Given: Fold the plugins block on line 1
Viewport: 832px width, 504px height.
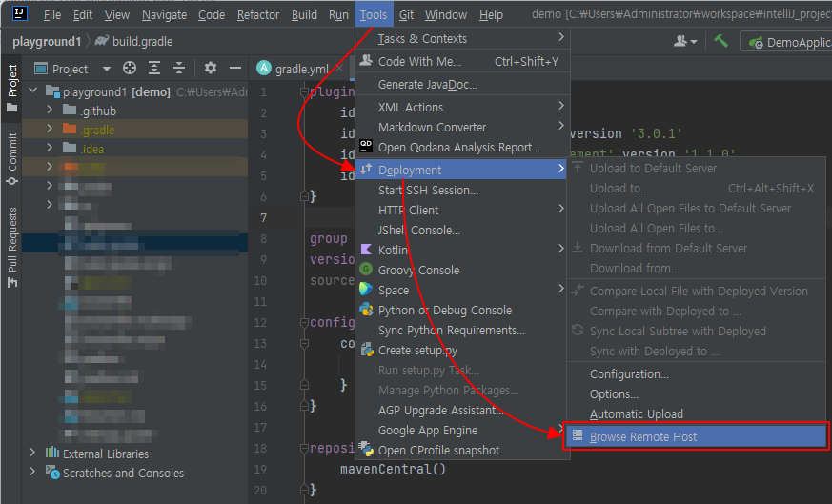Looking at the screenshot, I should pos(304,91).
